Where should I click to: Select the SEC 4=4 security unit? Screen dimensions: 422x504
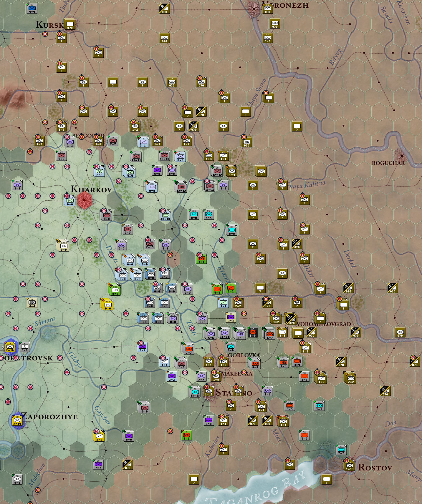pos(32,303)
